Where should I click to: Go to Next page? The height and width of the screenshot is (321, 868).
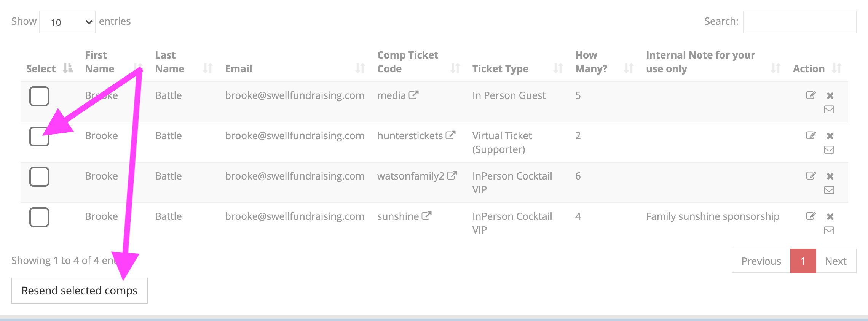click(x=836, y=261)
